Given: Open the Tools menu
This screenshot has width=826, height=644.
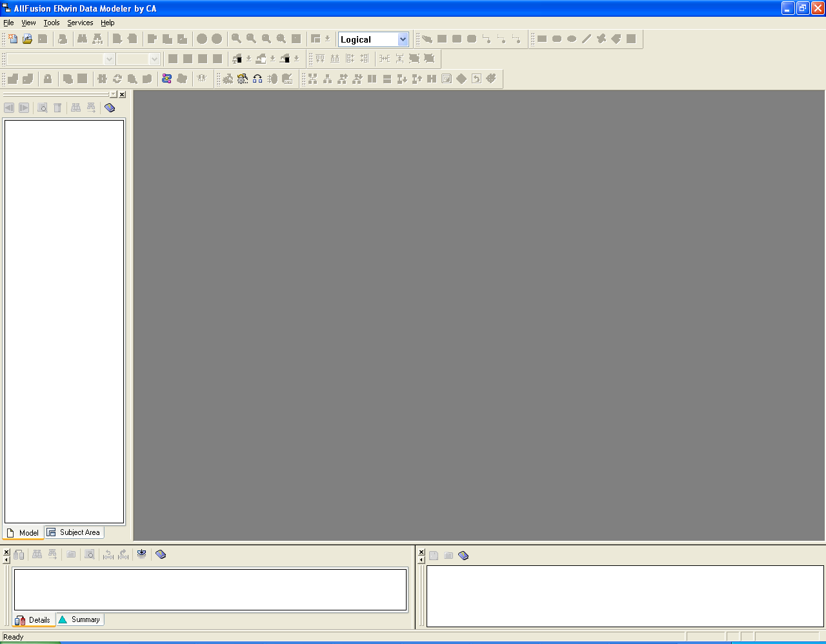Looking at the screenshot, I should pos(52,23).
